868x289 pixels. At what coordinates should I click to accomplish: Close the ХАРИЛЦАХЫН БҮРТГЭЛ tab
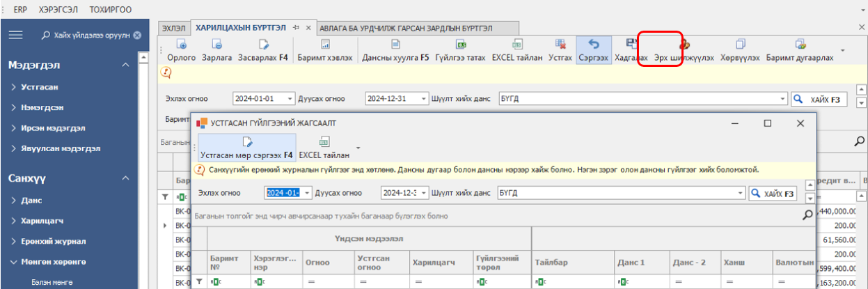tap(308, 27)
